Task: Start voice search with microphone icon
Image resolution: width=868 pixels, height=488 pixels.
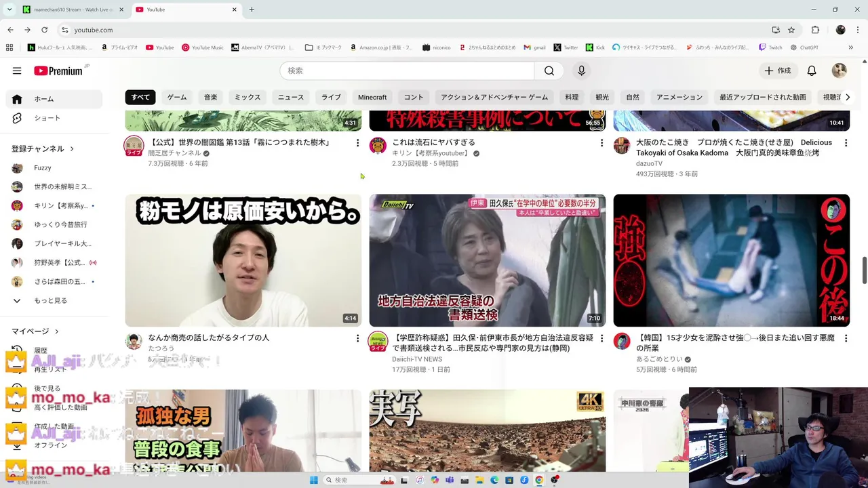Action: click(x=581, y=70)
